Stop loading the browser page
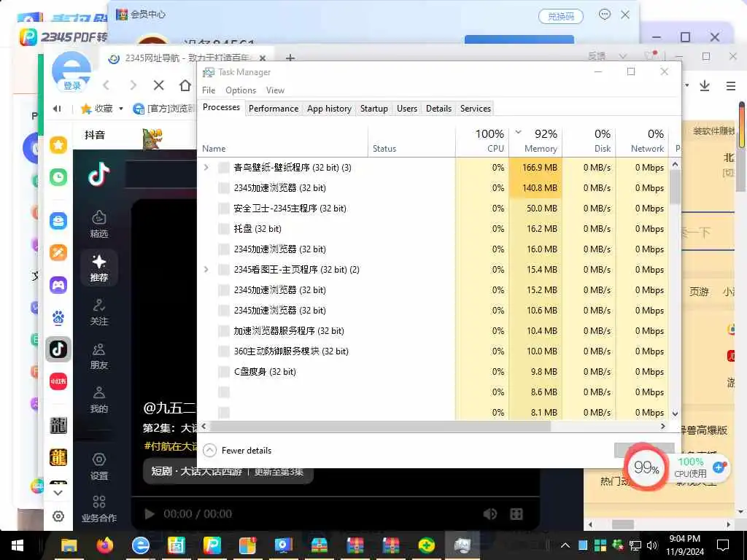 [158, 85]
